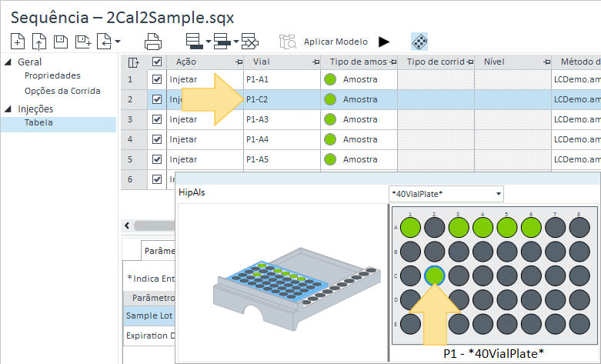Image resolution: width=601 pixels, height=364 pixels.
Task: Click the run sequence play arrow
Action: 384,42
